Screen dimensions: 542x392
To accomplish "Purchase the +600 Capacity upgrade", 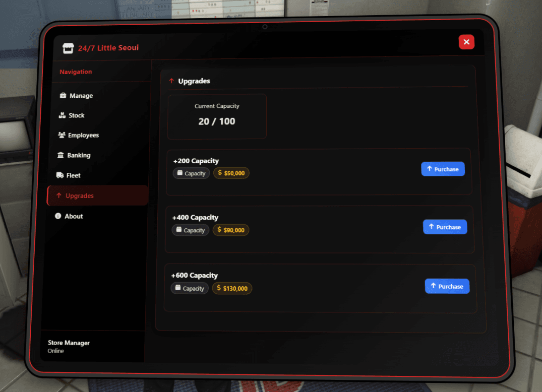I will 447,286.
